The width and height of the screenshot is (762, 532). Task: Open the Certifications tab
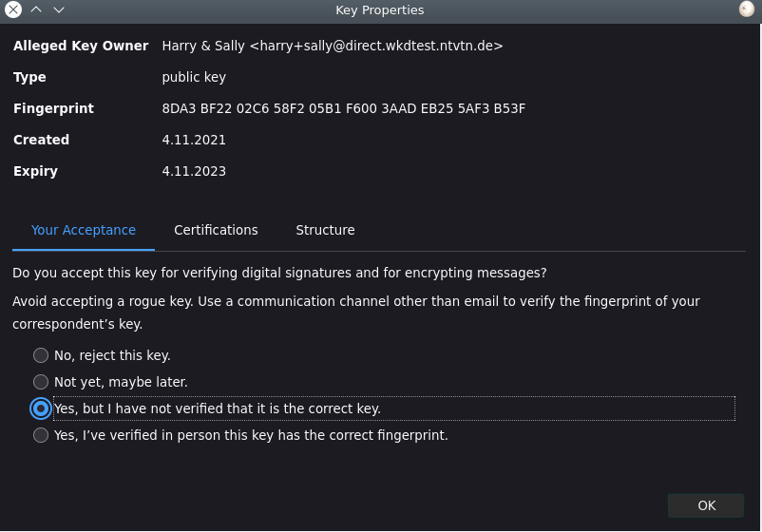click(216, 230)
